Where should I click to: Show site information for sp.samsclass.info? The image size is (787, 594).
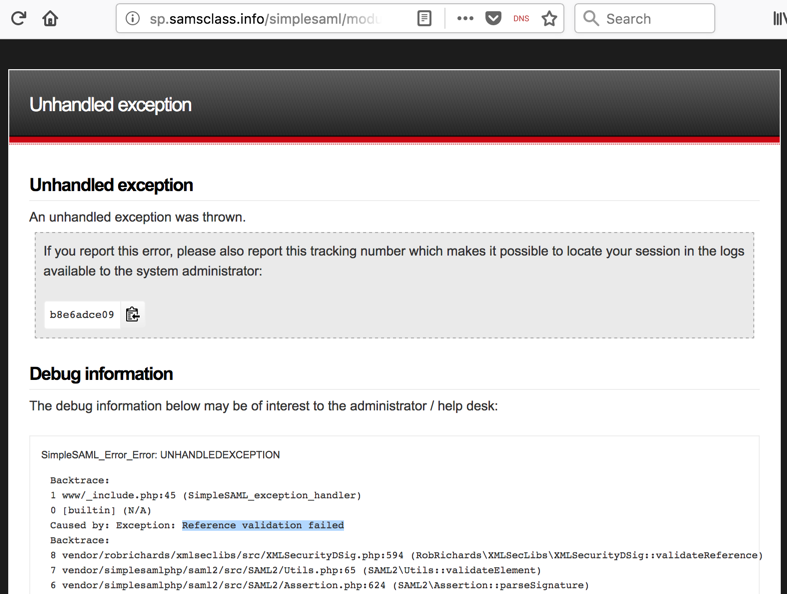[132, 18]
